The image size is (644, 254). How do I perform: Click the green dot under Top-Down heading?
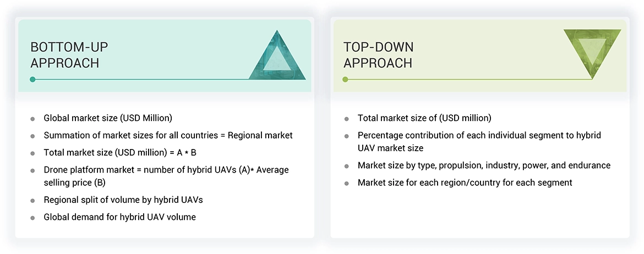345,79
